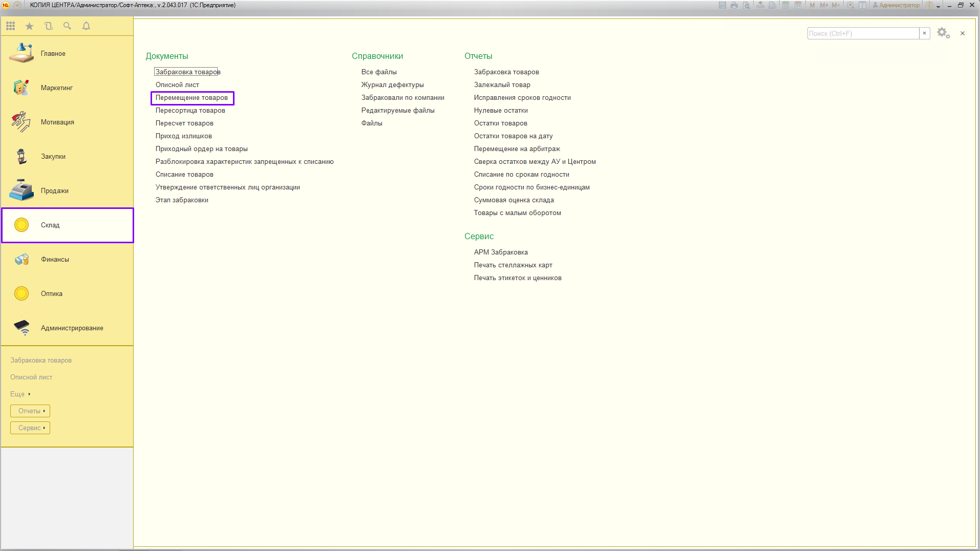This screenshot has width=980, height=551.
Task: Clear the search field with x button
Action: [924, 33]
